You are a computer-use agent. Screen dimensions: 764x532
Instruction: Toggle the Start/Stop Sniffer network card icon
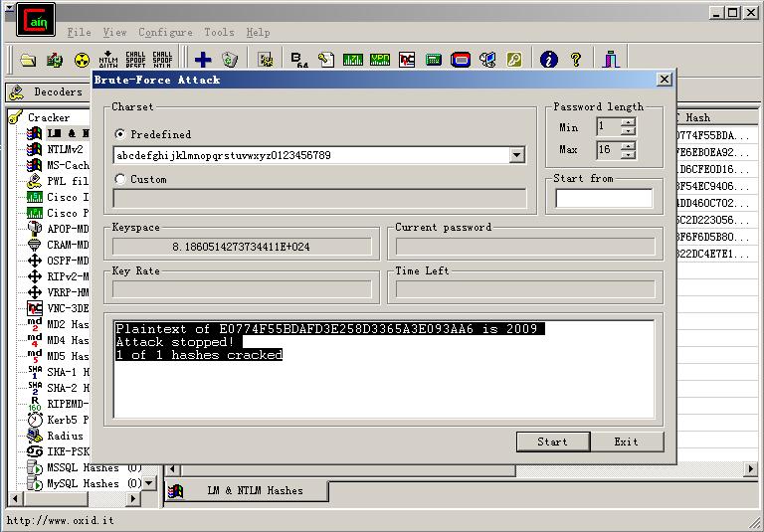(55, 60)
